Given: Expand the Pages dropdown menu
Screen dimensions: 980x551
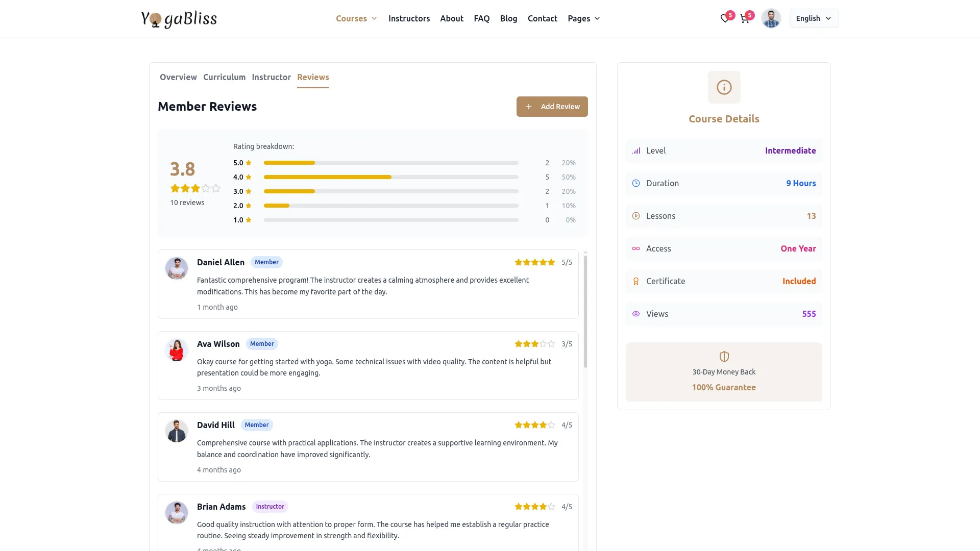Looking at the screenshot, I should (584, 18).
